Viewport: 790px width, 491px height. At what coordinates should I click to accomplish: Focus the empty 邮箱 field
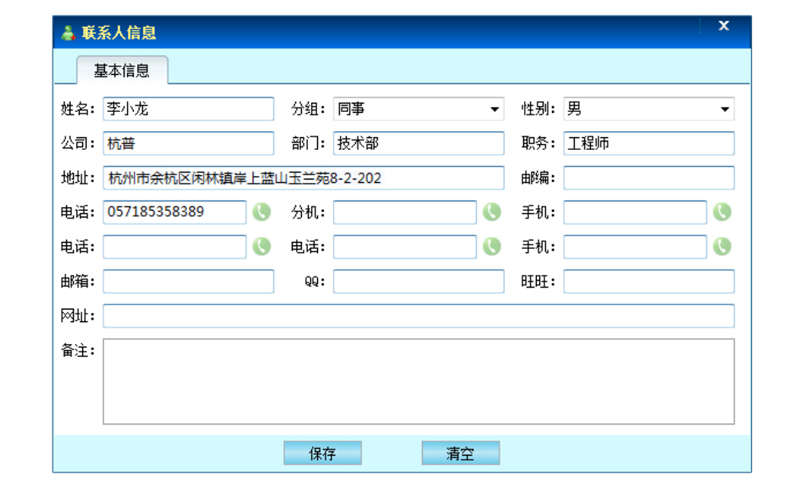tap(188, 281)
